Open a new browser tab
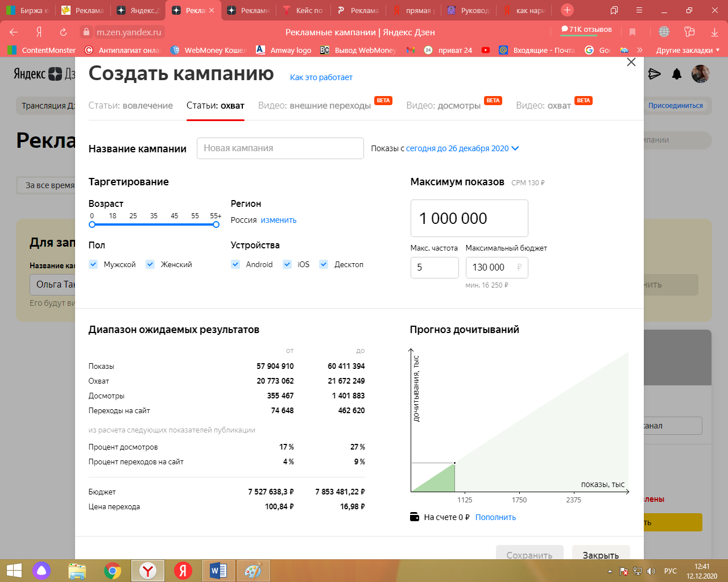The height and width of the screenshot is (582, 728). click(x=567, y=10)
